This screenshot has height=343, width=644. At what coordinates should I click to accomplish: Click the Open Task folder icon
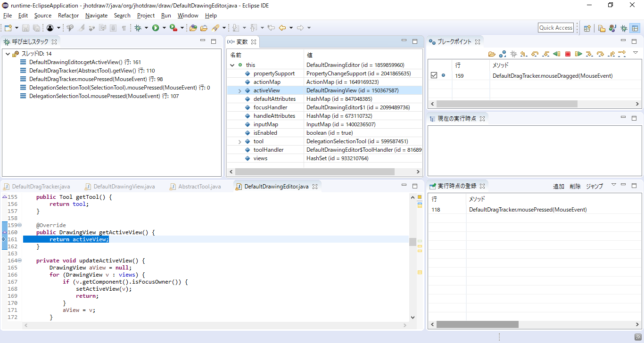pyautogui.click(x=204, y=28)
